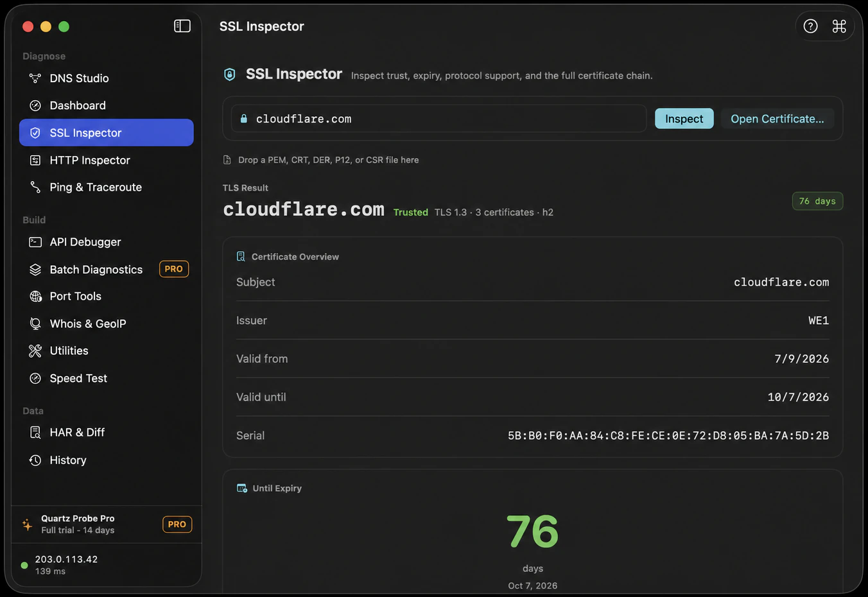The image size is (868, 597).
Task: Click the 'Full trial - 14 days' text
Action: pyautogui.click(x=78, y=530)
